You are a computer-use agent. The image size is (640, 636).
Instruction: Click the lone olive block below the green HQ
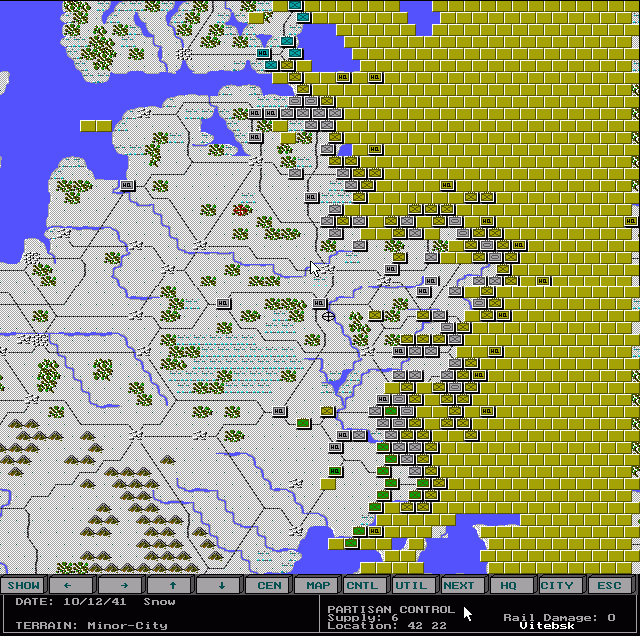(328, 484)
